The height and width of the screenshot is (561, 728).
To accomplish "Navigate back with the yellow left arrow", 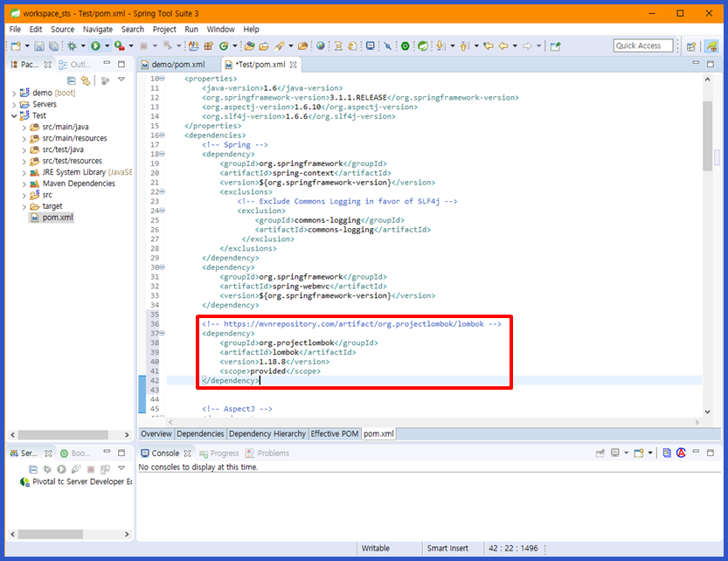I will 503,46.
